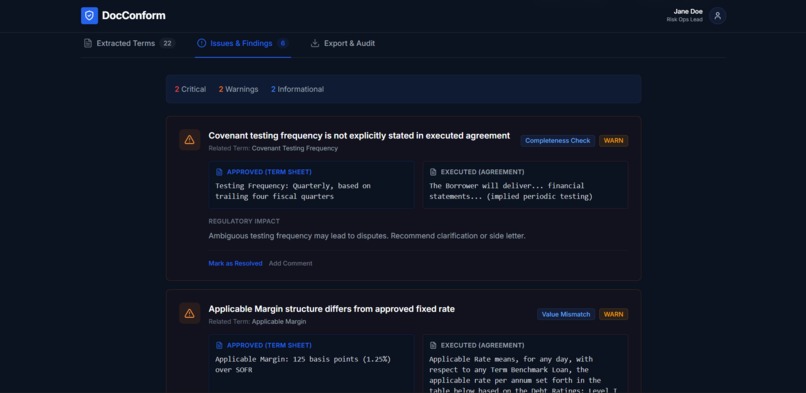Click warning triangle icon on Covenant testing card

(190, 140)
